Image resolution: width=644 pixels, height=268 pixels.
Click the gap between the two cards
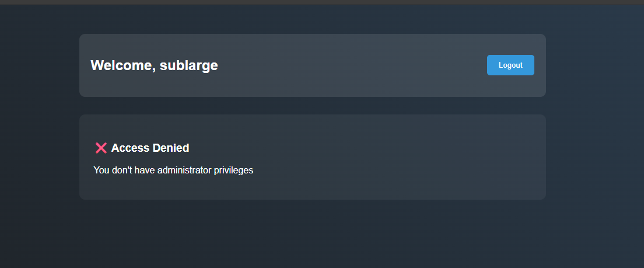click(313, 106)
